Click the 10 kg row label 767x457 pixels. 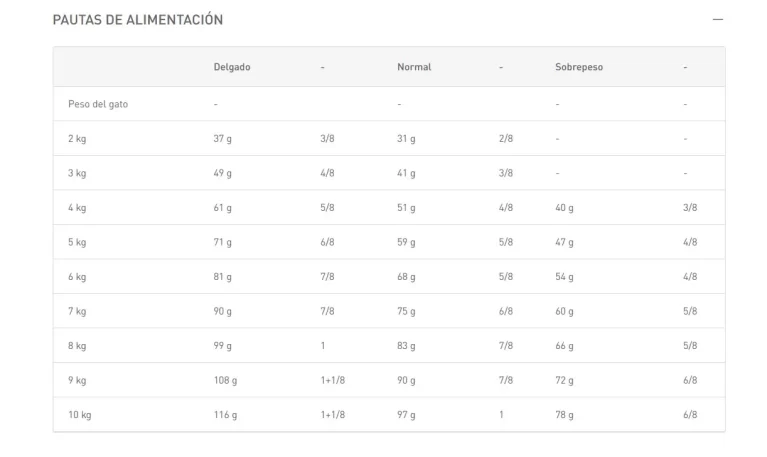79,415
